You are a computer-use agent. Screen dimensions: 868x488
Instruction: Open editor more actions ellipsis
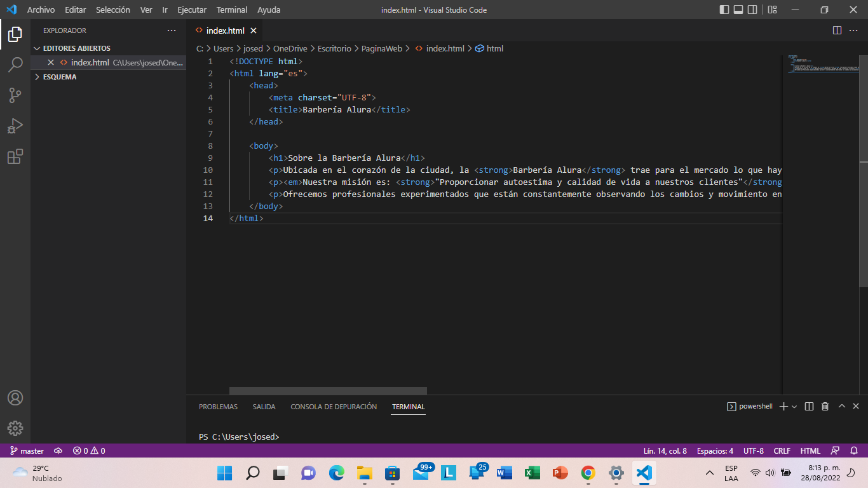(853, 30)
